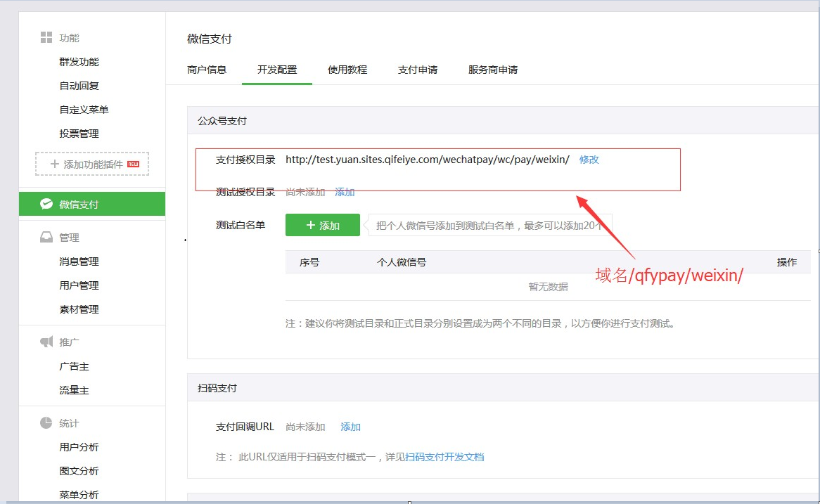Click the 支付授权目录 URL text
The image size is (820, 504).
coord(428,160)
